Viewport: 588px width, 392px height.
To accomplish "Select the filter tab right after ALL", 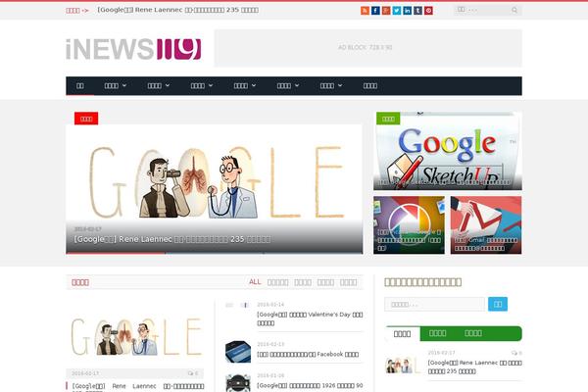I will pos(278,282).
